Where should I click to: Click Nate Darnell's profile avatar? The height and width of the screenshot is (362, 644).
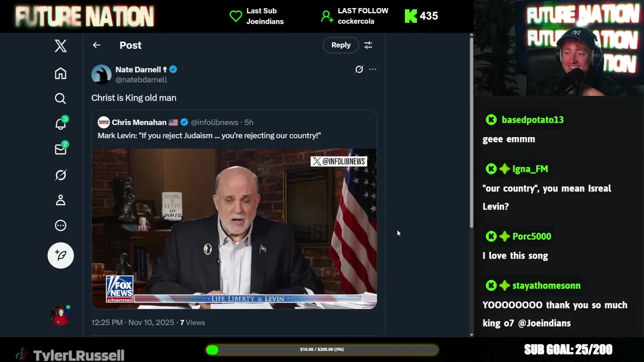click(x=101, y=74)
